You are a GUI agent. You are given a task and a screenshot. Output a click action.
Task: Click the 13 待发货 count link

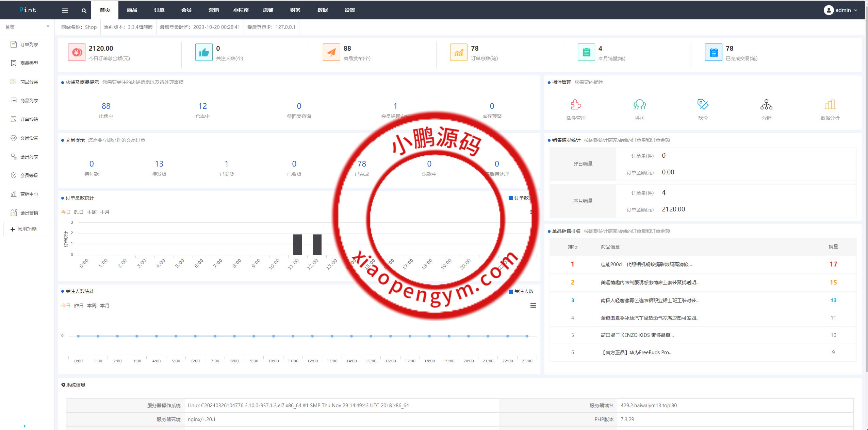pos(159,164)
